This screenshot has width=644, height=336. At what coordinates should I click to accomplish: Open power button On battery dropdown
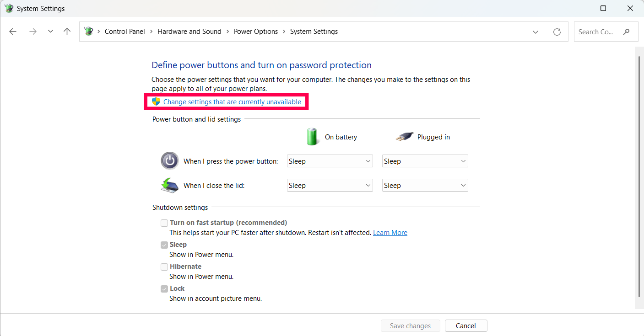point(330,161)
